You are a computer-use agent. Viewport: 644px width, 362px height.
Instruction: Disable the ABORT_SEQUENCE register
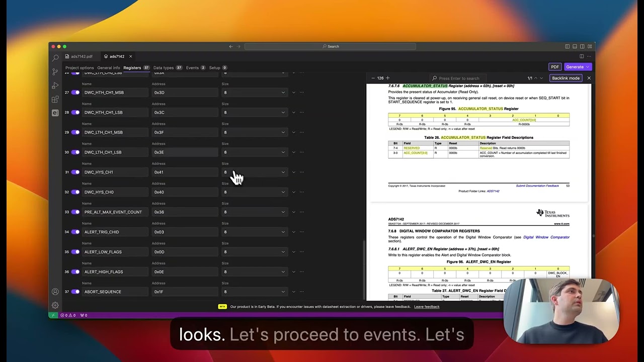[75, 292]
